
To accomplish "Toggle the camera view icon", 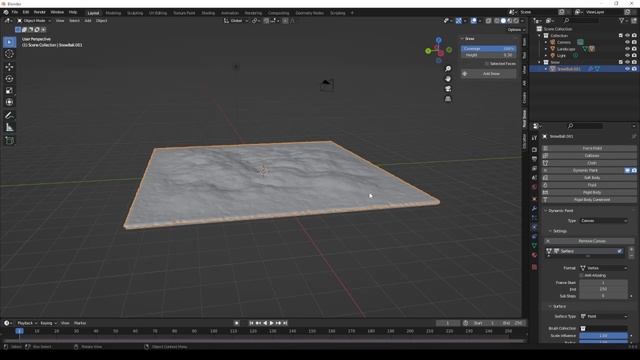I will (448, 89).
